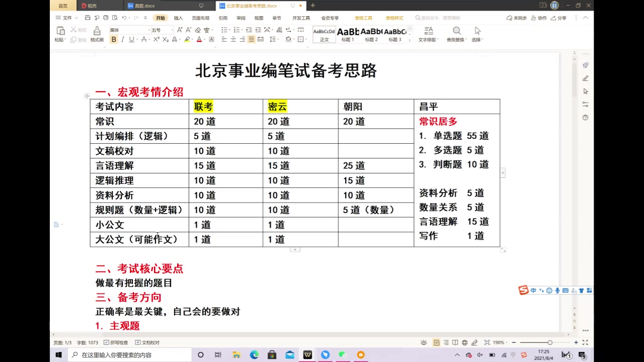Viewport: 644px width, 362px height.
Task: Click the Decrease font size icon
Action: [188, 30]
